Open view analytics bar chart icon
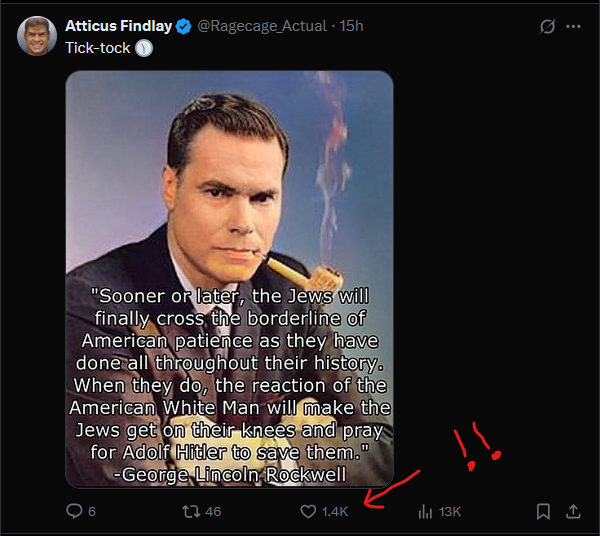 point(425,511)
